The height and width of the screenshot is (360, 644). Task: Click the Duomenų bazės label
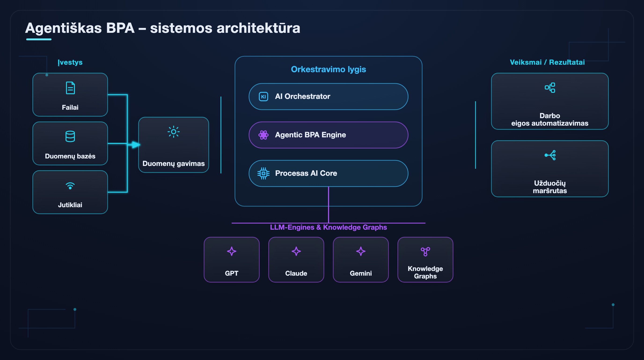[x=70, y=156]
